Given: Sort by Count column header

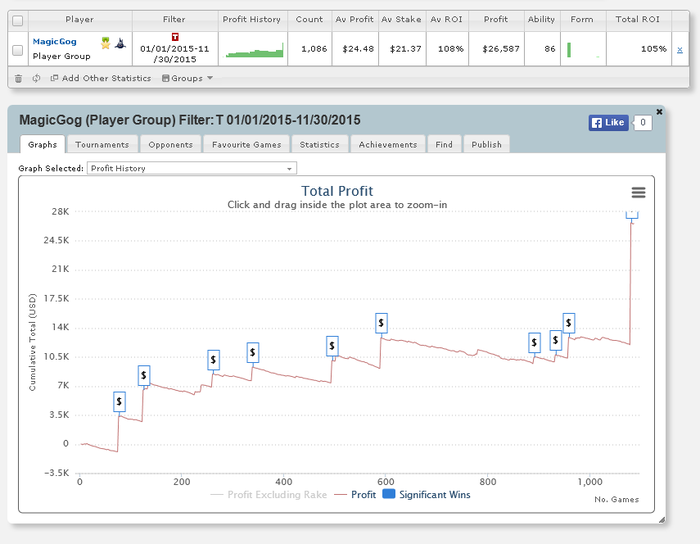Looking at the screenshot, I should [309, 20].
